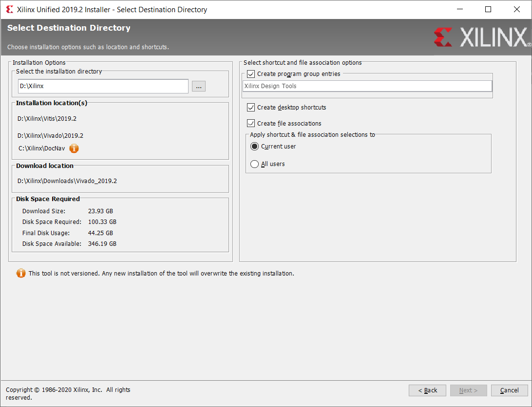The image size is (532, 407).
Task: Toggle Create desktop shortcuts checkbox
Action: pyautogui.click(x=251, y=108)
